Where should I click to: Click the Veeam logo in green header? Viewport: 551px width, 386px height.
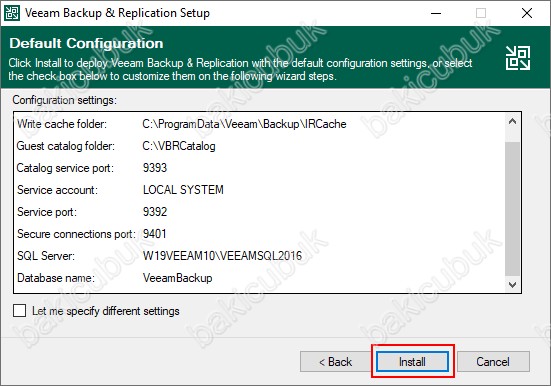(x=518, y=58)
